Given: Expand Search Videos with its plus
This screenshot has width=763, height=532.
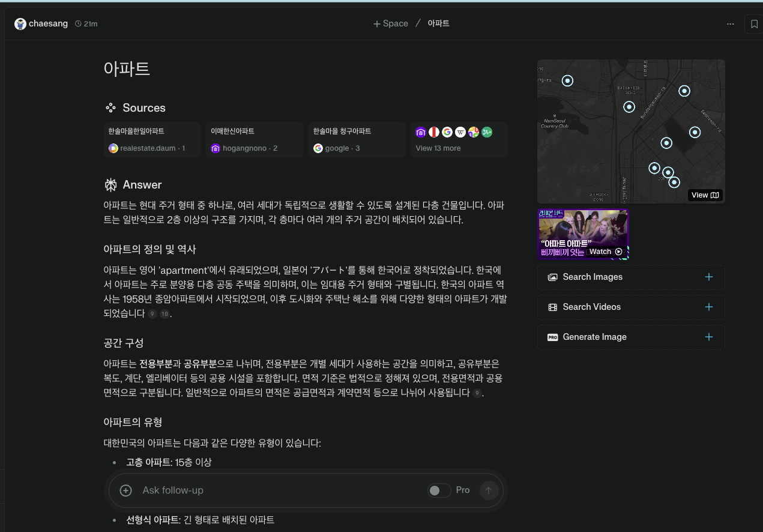Looking at the screenshot, I should coord(709,307).
